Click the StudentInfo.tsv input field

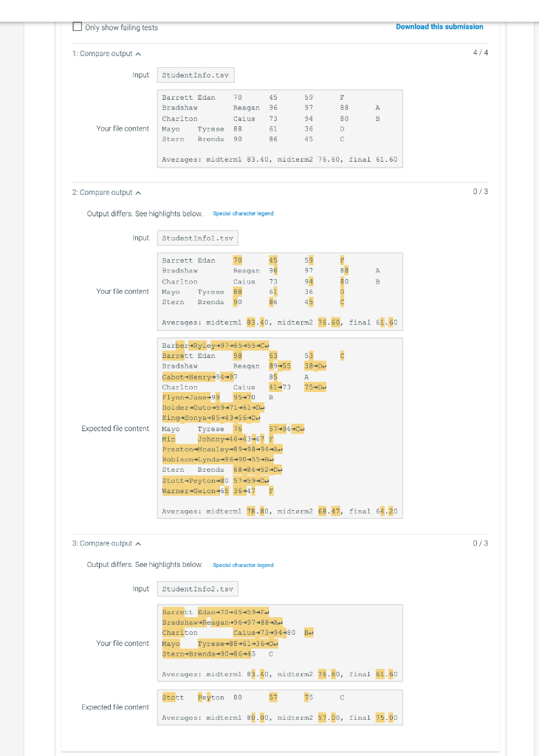pos(197,75)
